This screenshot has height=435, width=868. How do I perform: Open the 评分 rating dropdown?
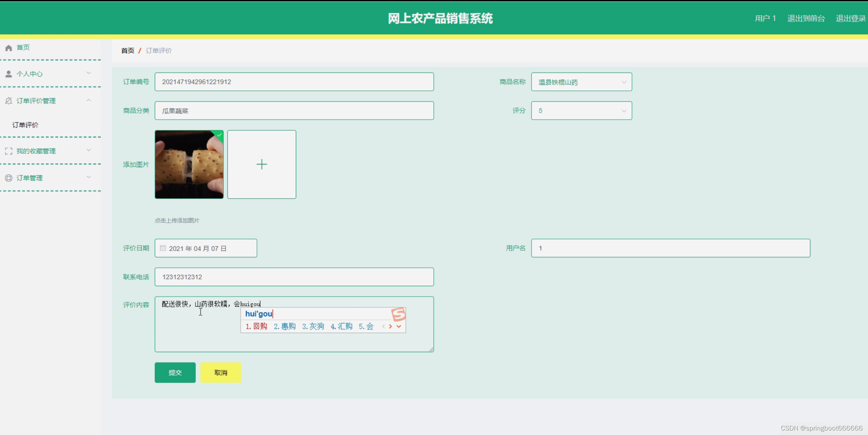click(581, 111)
